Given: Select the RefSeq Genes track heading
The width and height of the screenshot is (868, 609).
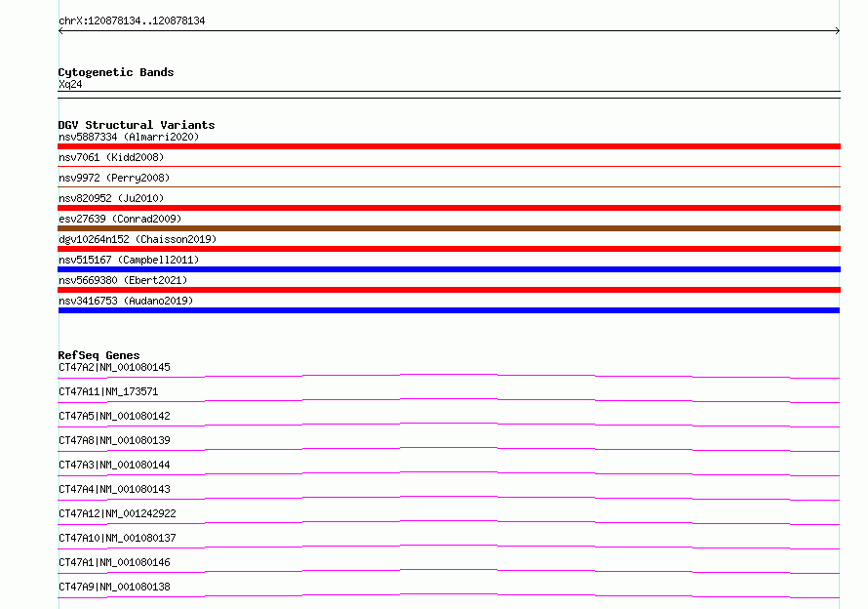Looking at the screenshot, I should tap(99, 355).
